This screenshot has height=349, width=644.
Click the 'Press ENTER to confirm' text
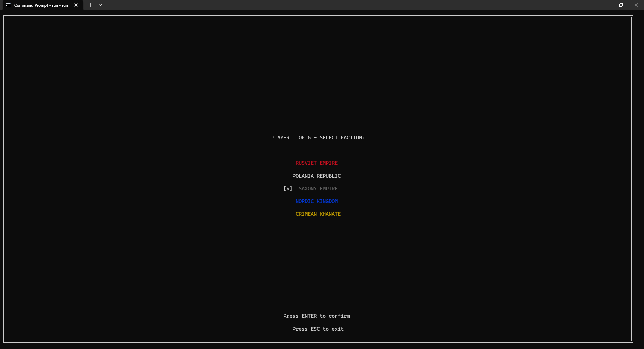point(316,316)
